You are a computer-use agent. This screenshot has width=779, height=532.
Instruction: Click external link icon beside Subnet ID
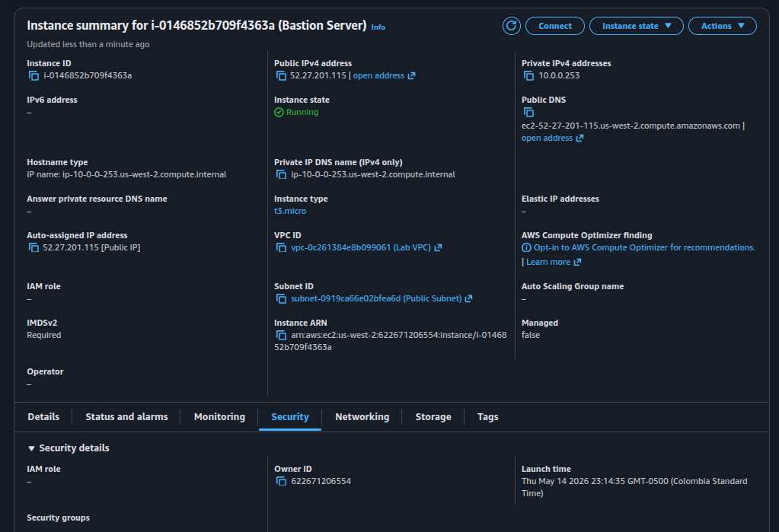point(468,298)
